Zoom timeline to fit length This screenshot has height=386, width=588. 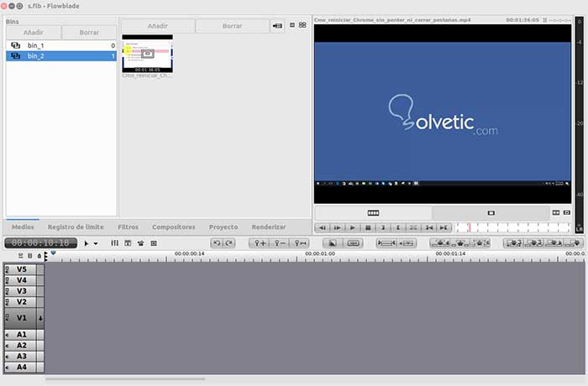click(300, 243)
